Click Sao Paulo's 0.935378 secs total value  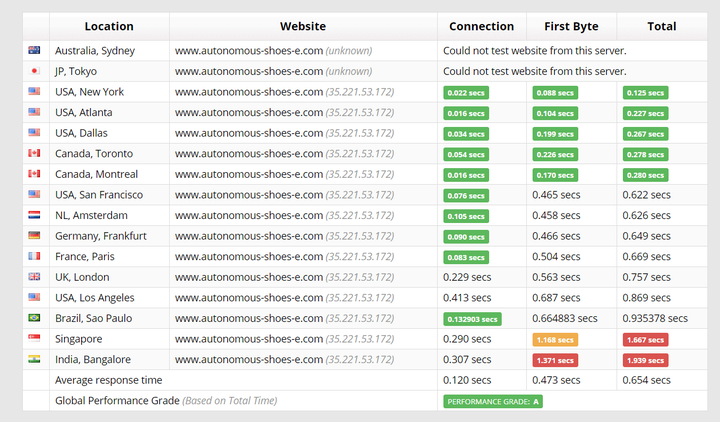655,318
